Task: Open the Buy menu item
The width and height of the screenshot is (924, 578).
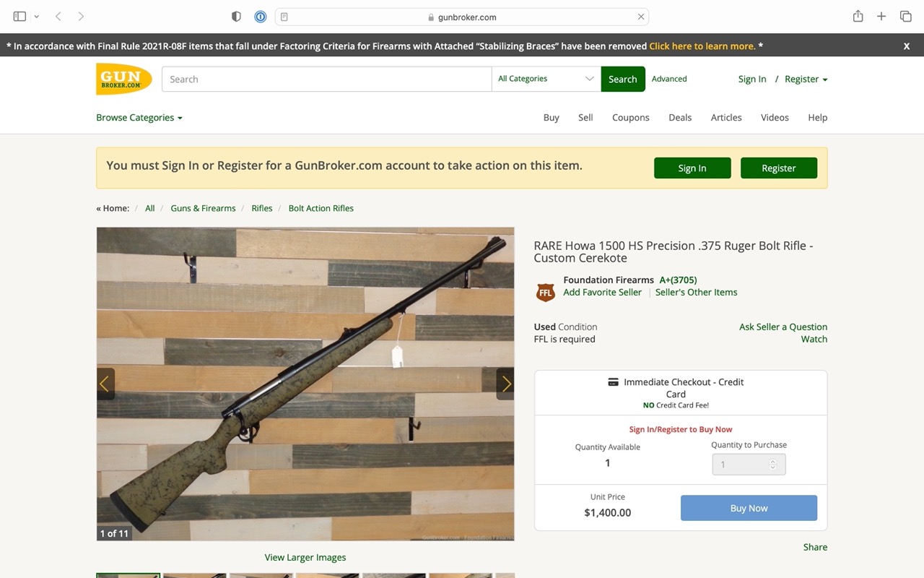Action: coord(552,118)
